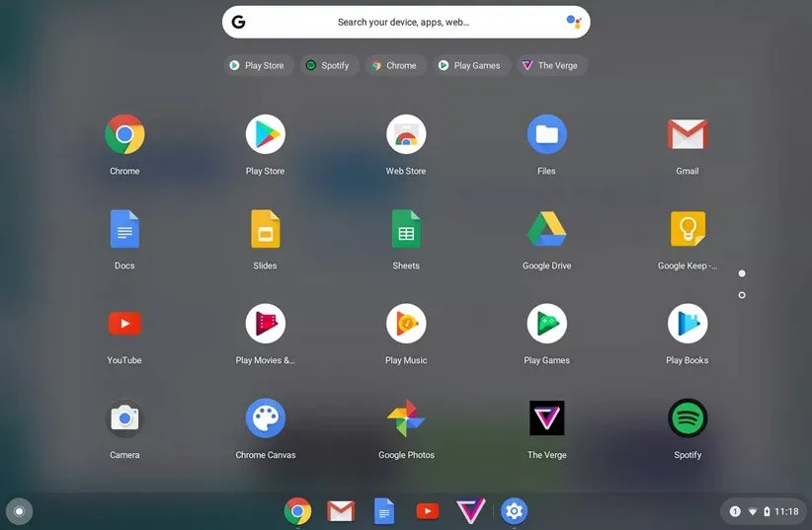Open Google Keep notes app
The image size is (812, 530).
pyautogui.click(x=688, y=230)
